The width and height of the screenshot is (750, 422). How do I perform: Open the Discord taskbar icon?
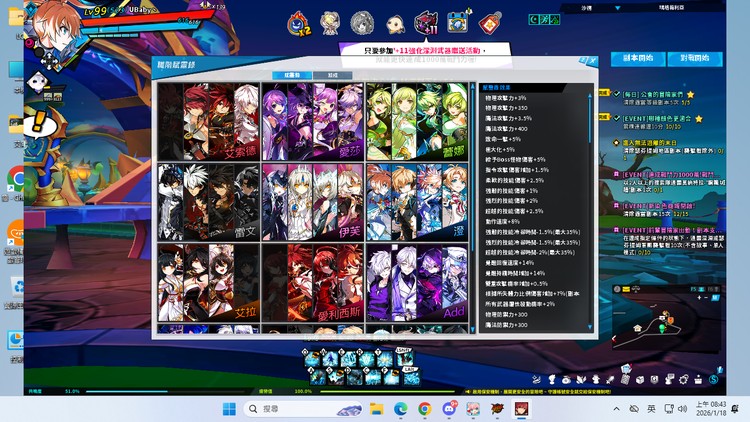click(449, 409)
